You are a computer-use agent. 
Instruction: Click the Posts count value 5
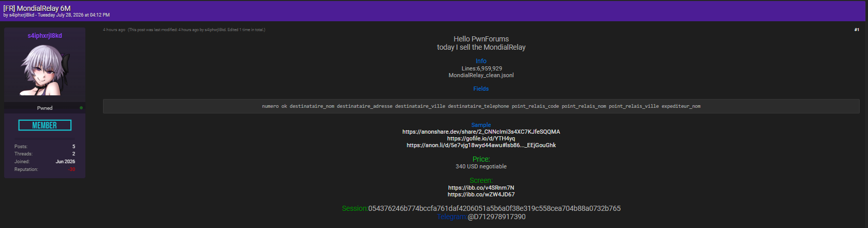point(73,147)
